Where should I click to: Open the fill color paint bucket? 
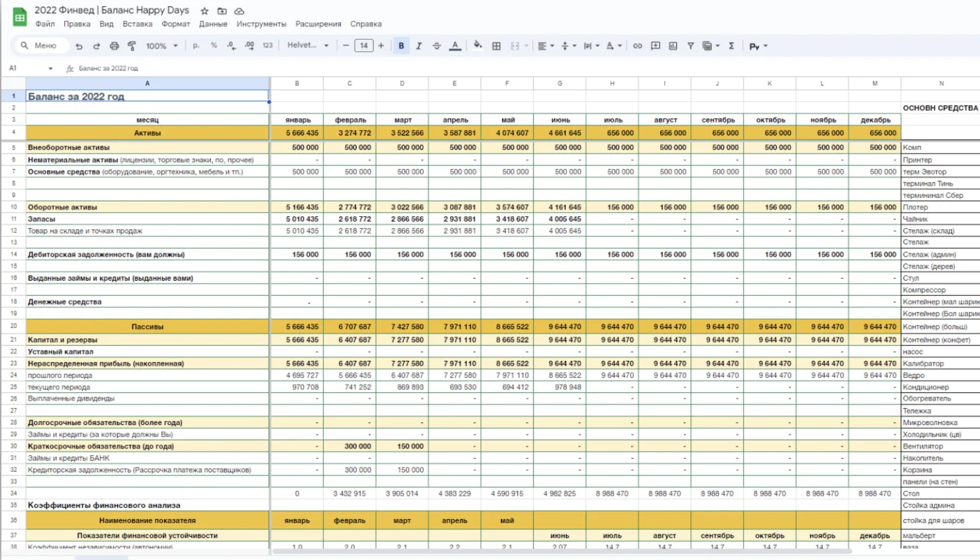[x=478, y=45]
